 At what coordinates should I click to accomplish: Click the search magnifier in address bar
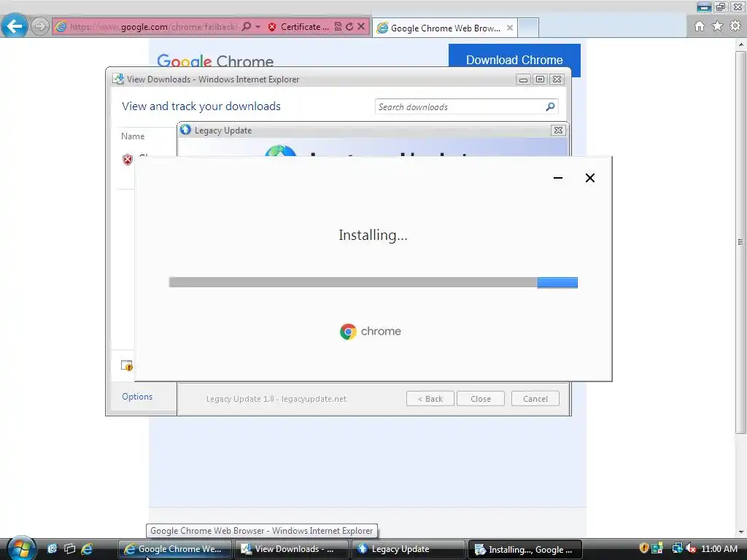click(x=247, y=26)
